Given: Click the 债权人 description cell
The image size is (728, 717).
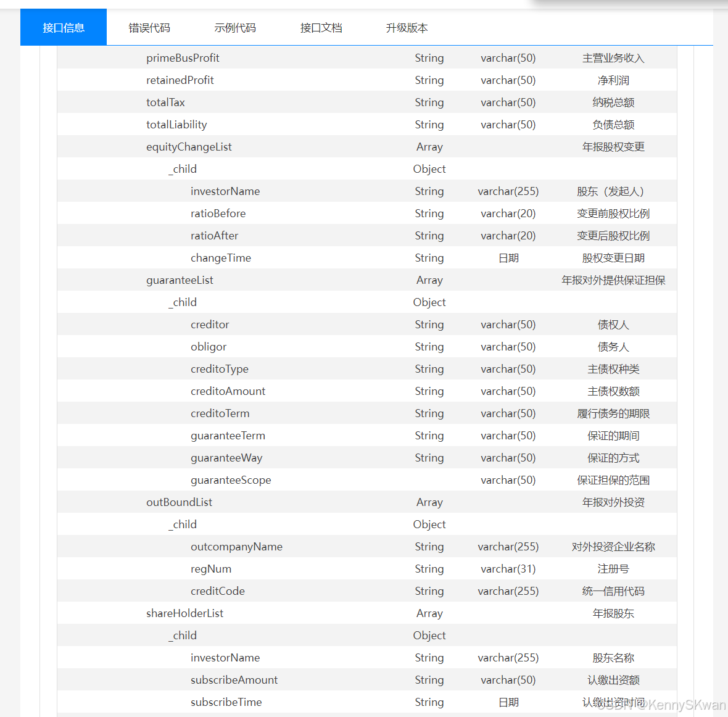Looking at the screenshot, I should (613, 325).
